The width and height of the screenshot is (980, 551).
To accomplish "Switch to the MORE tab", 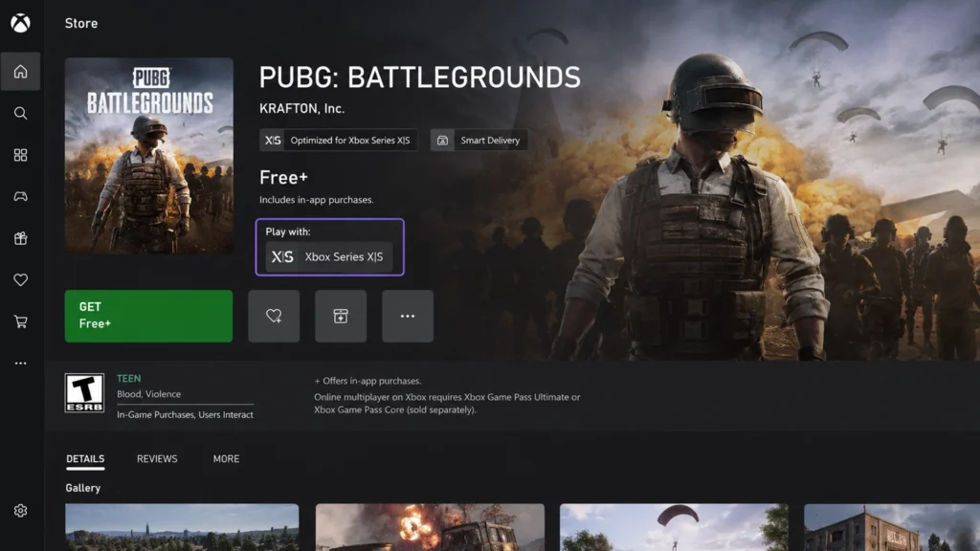I will [226, 458].
